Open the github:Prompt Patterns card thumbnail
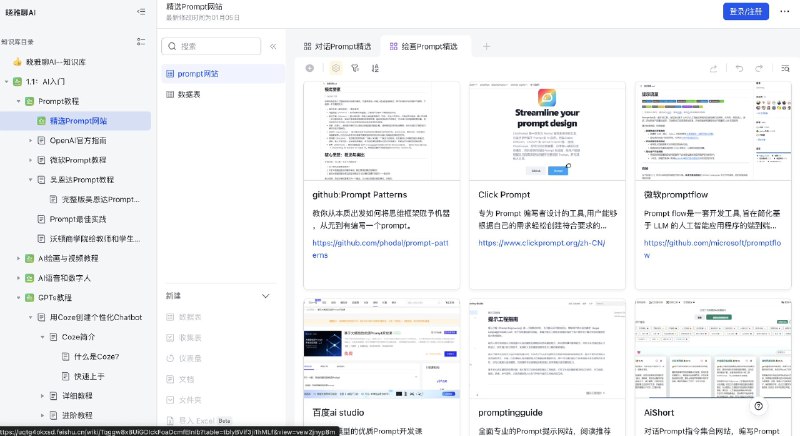Image resolution: width=800 pixels, height=436 pixels. [381, 132]
